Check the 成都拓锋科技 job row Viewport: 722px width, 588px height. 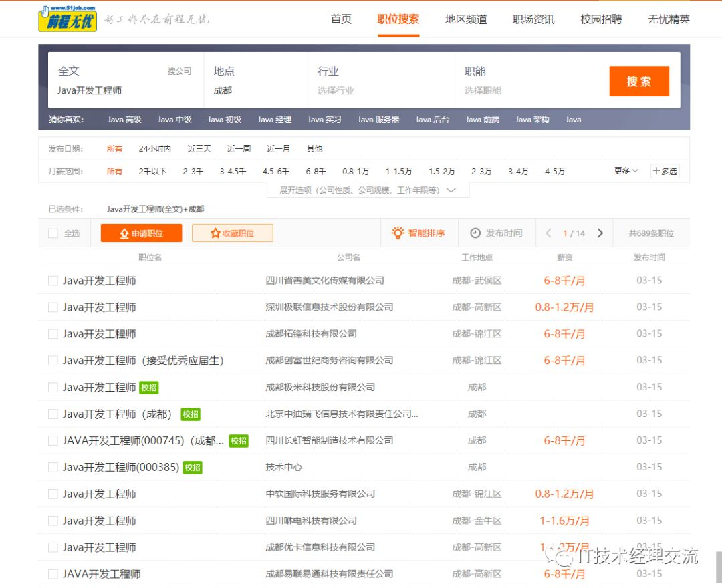pos(53,334)
